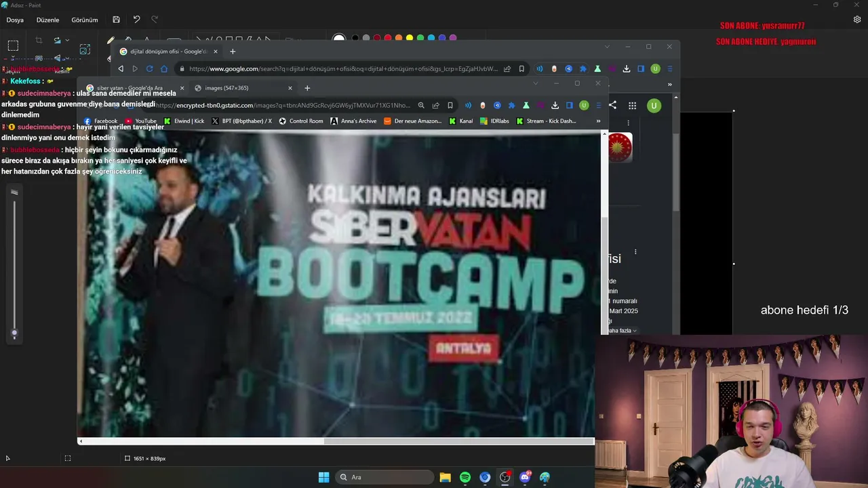Open the green flask extension in front browser
The height and width of the screenshot is (488, 868).
pos(526,105)
